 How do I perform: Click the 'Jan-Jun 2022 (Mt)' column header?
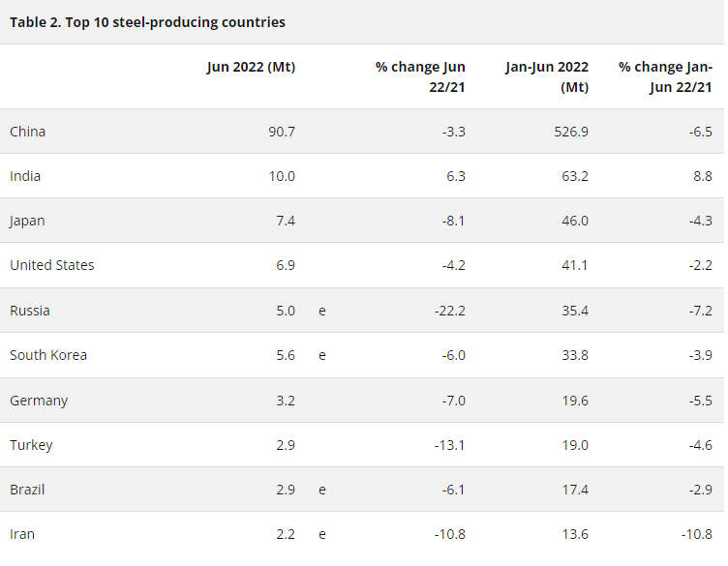point(546,76)
